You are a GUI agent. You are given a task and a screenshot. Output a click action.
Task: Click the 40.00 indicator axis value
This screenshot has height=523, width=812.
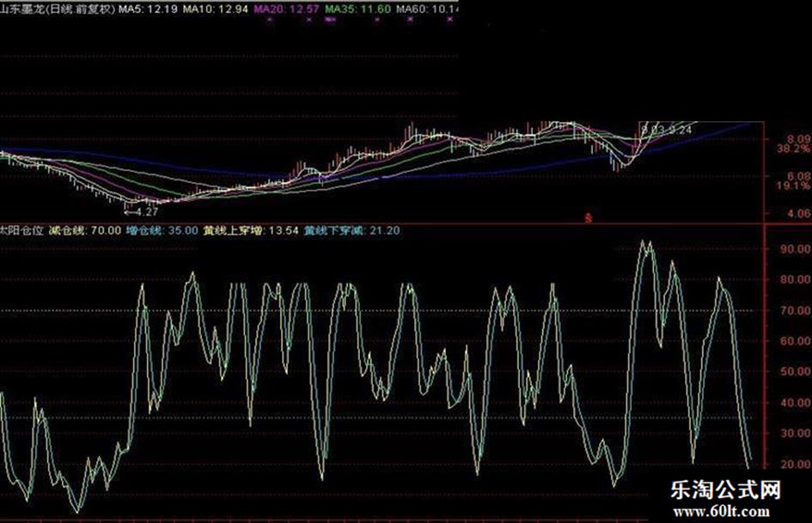coord(796,403)
